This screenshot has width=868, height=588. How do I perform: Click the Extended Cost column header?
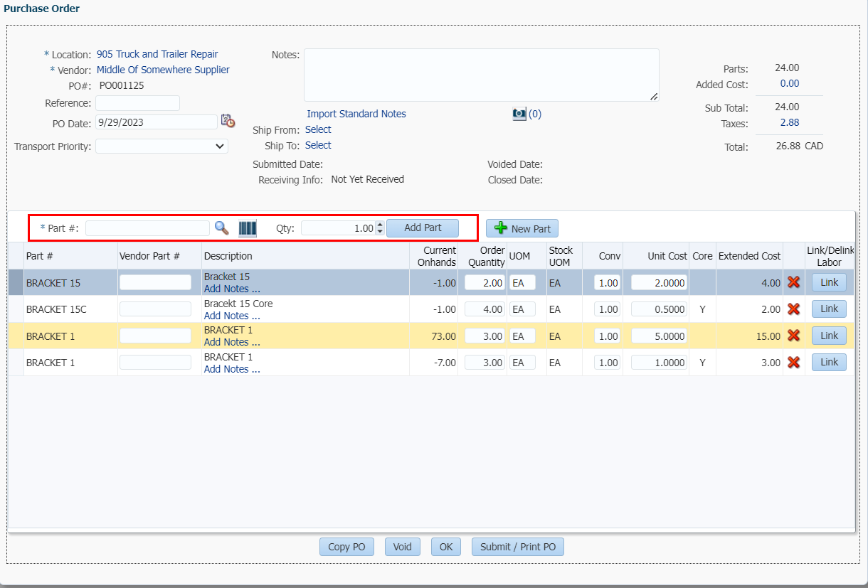(749, 256)
